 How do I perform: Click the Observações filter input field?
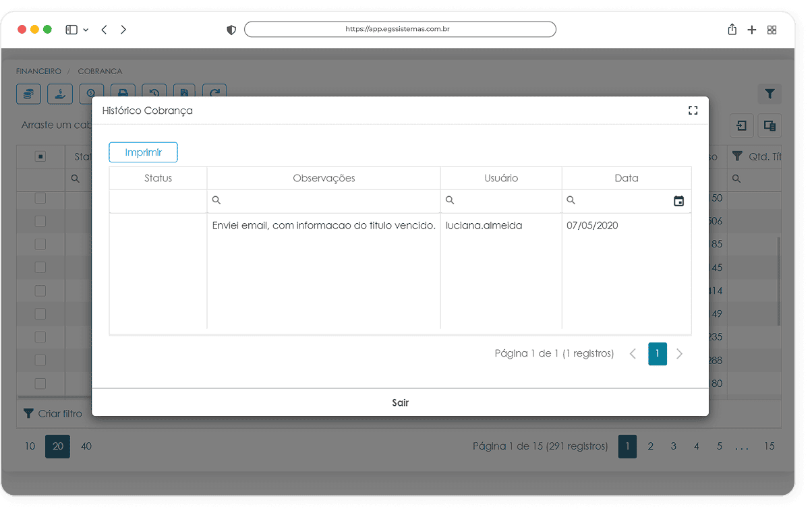pyautogui.click(x=324, y=201)
